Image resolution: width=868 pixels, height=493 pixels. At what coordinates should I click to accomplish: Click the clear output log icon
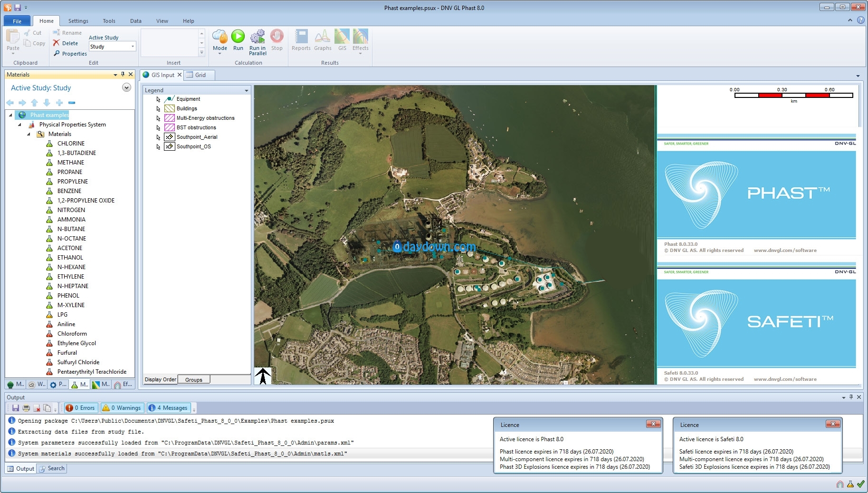click(37, 408)
